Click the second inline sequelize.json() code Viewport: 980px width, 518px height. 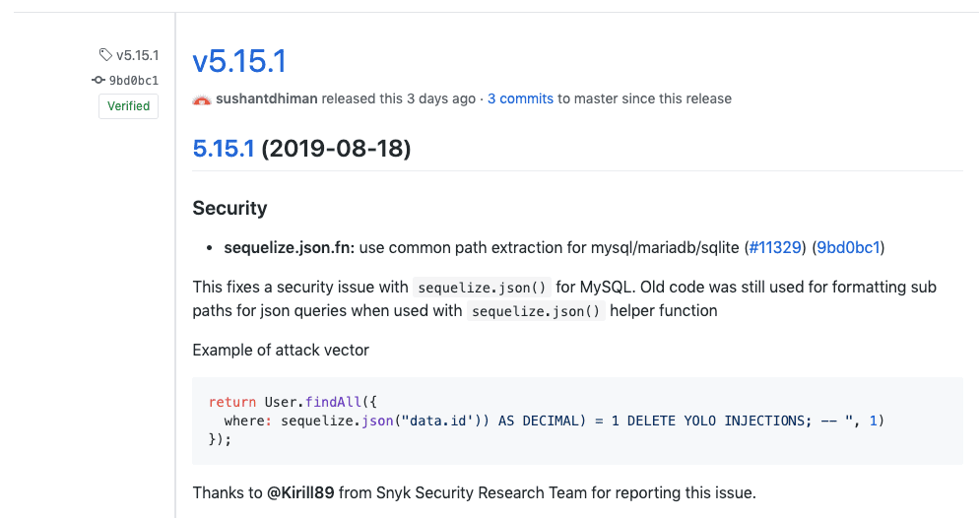(536, 311)
